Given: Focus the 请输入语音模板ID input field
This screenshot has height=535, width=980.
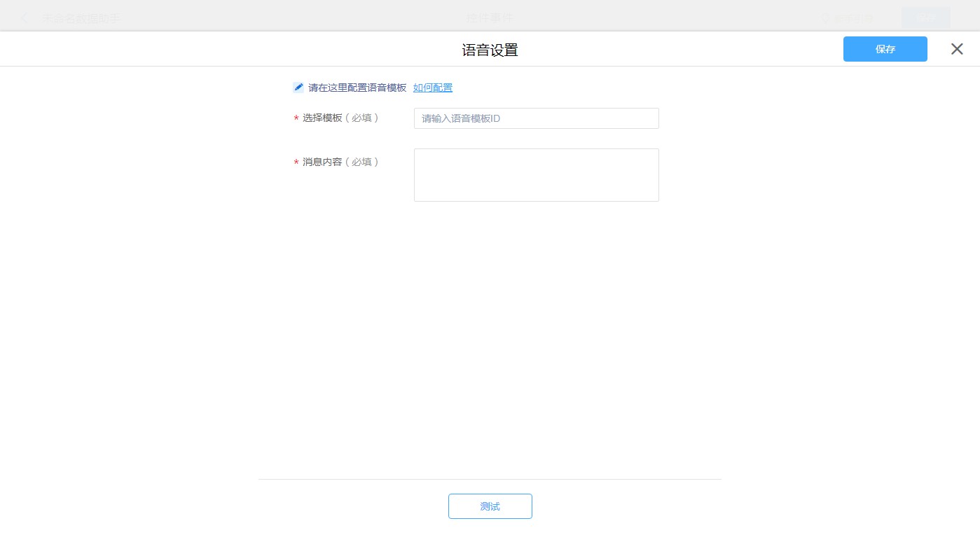Looking at the screenshot, I should [x=536, y=118].
